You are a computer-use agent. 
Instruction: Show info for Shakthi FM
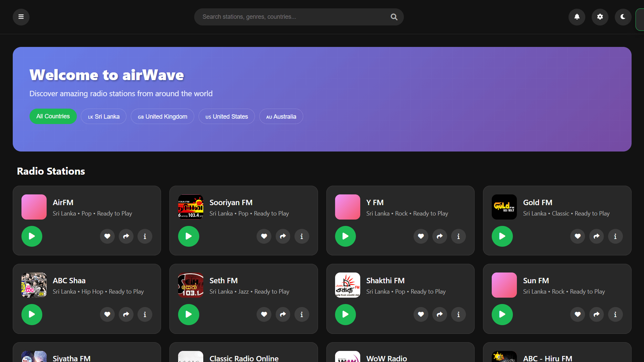pos(459,314)
